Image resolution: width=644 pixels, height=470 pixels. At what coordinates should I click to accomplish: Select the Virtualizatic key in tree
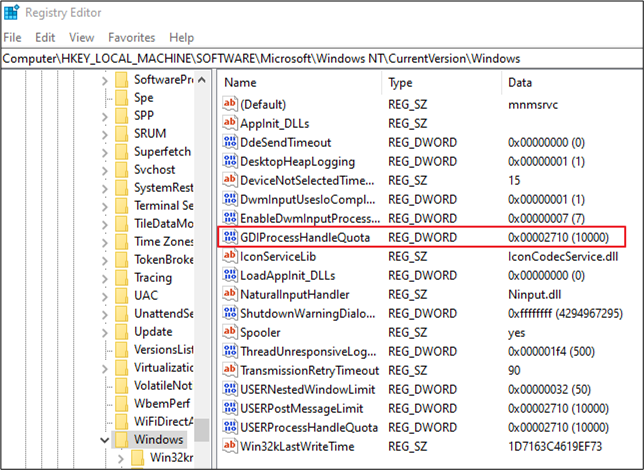pos(163,368)
